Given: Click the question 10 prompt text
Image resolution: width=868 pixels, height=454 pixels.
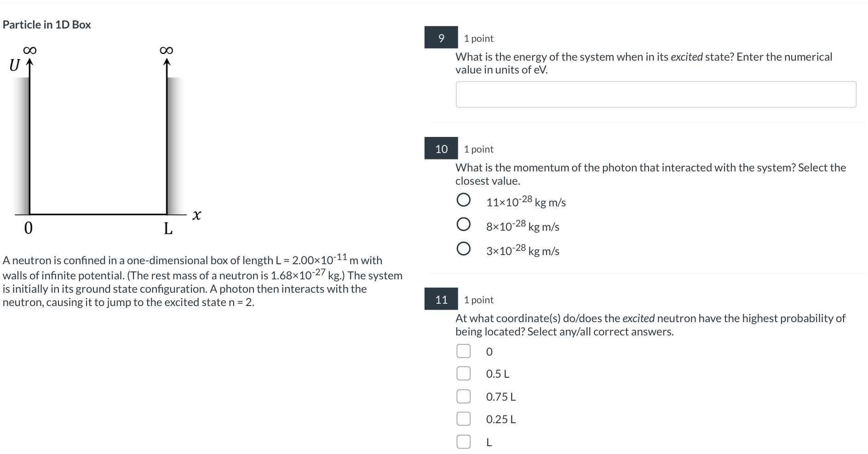Looking at the screenshot, I should click(x=650, y=174).
